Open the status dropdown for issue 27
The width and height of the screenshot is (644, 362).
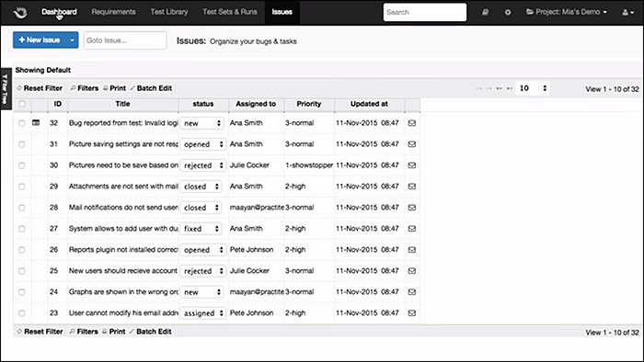pos(201,229)
